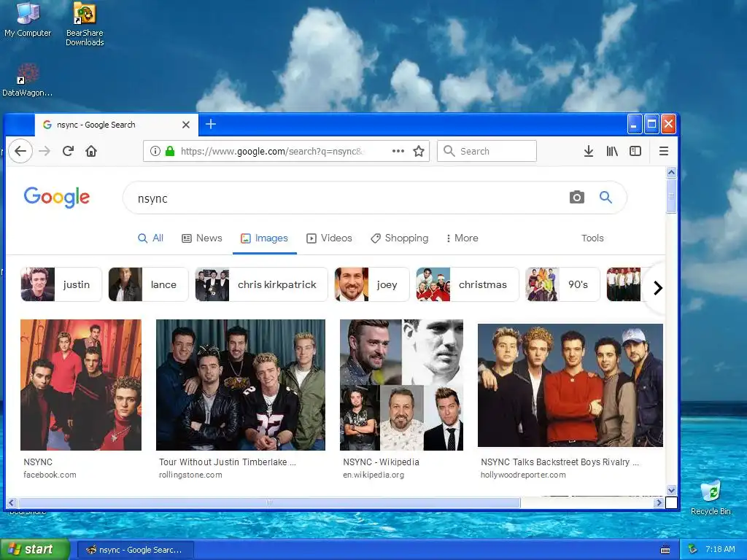Search by image using camera icon
The image size is (747, 560).
click(x=576, y=197)
